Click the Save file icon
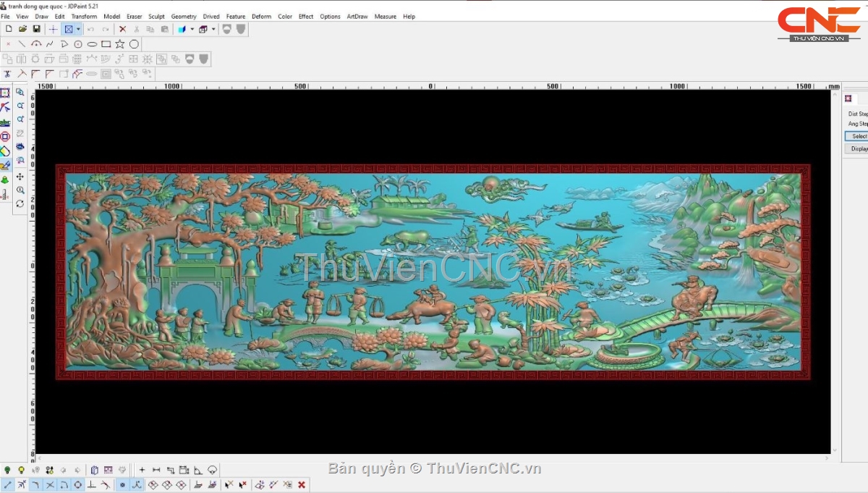 (36, 29)
